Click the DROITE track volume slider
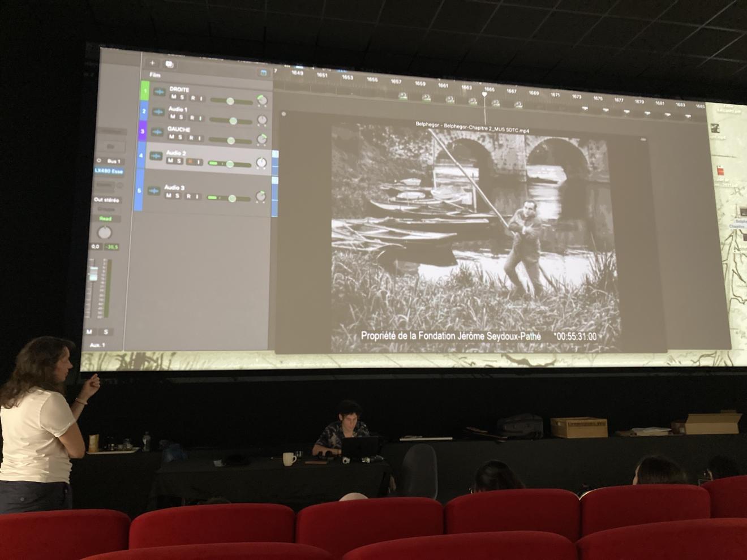This screenshot has height=560, width=747. coord(231,101)
